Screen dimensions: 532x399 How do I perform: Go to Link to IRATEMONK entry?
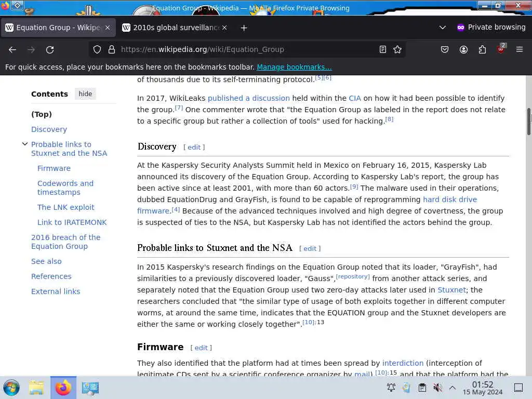coord(72,222)
